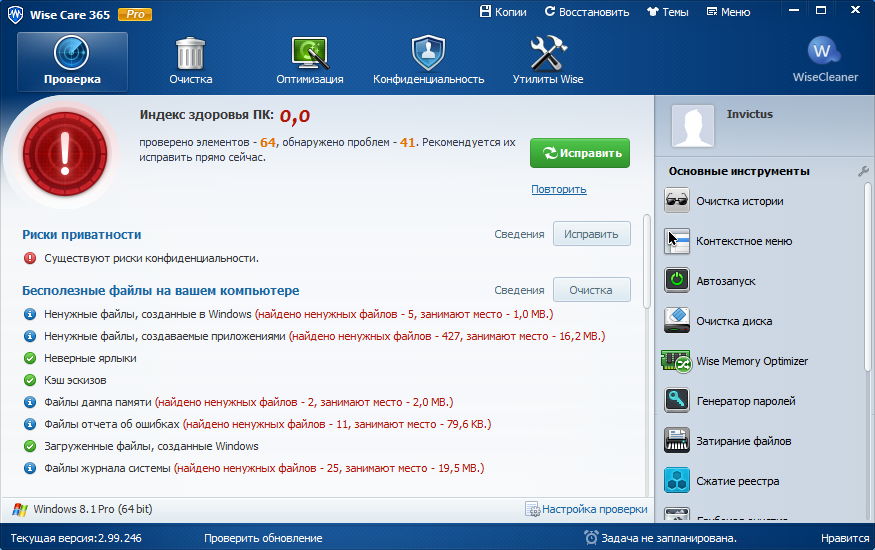Image resolution: width=875 pixels, height=550 pixels.
Task: Click the WiseCleaner logo icon
Action: [822, 51]
